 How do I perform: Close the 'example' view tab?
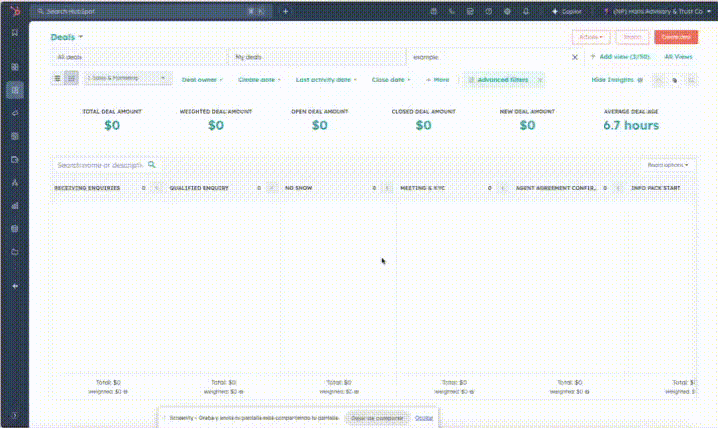(574, 57)
